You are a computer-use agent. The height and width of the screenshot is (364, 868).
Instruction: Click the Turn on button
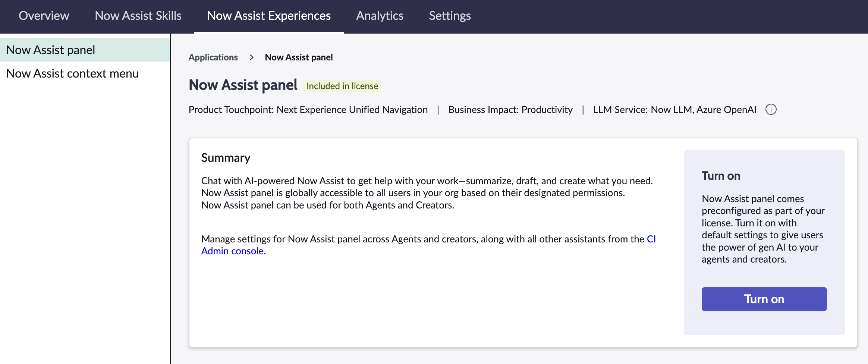click(764, 299)
